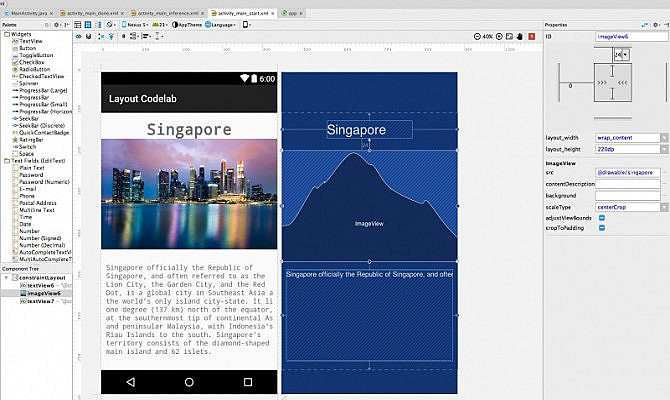Viewport: 670px width, 400px height.
Task: Select textView7 in Component Tree
Action: [x=41, y=301]
